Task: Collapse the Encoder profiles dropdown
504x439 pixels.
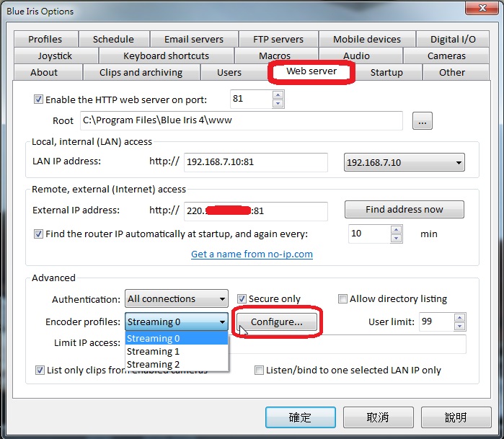Action: (177, 322)
